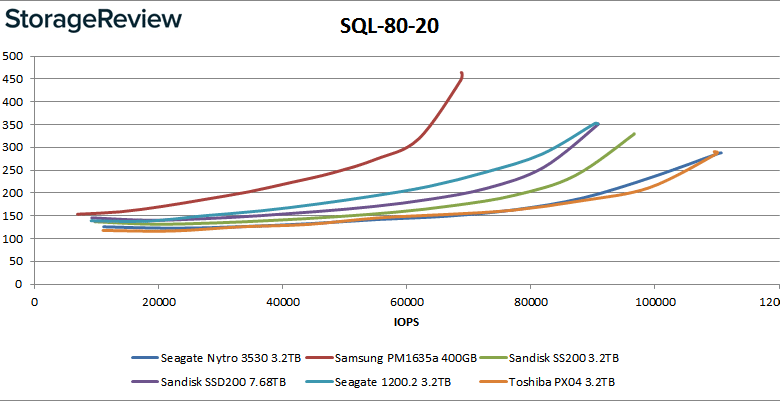Screen dimensions: 780x401
Task: Click the 60000 x-axis label
Action: coord(406,302)
